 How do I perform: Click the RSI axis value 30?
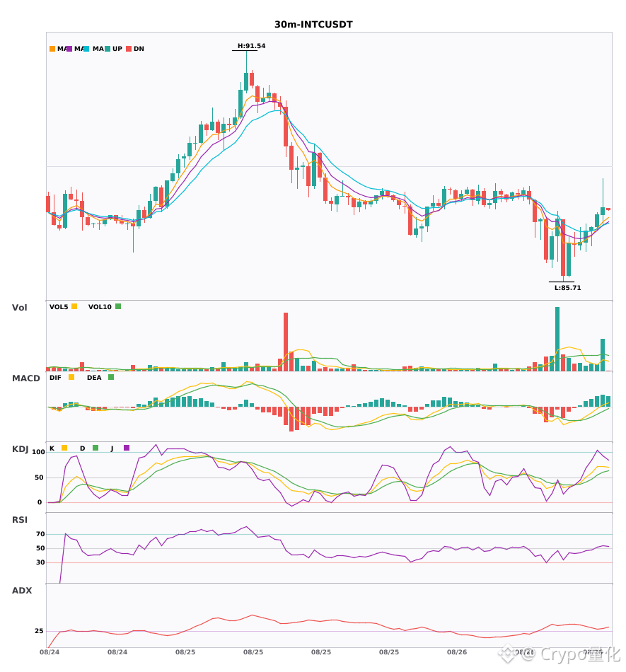[x=40, y=562]
